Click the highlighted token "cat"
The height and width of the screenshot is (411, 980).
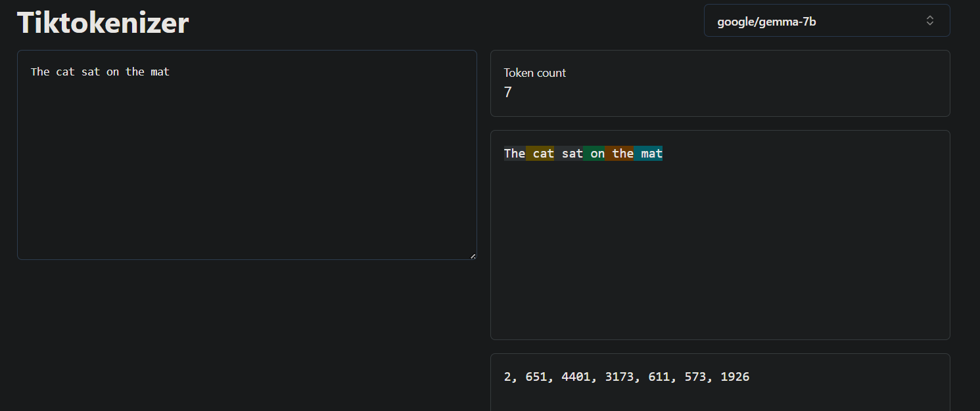pyautogui.click(x=540, y=154)
